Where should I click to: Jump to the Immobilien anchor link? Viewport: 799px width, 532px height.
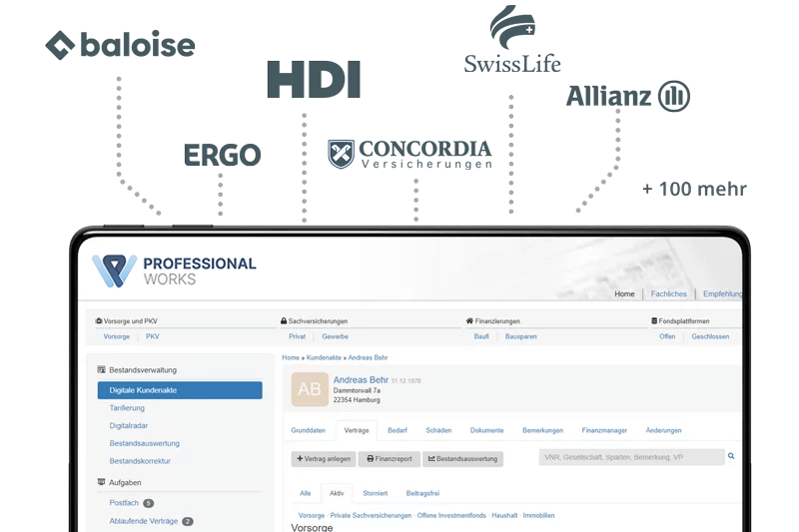[538, 516]
